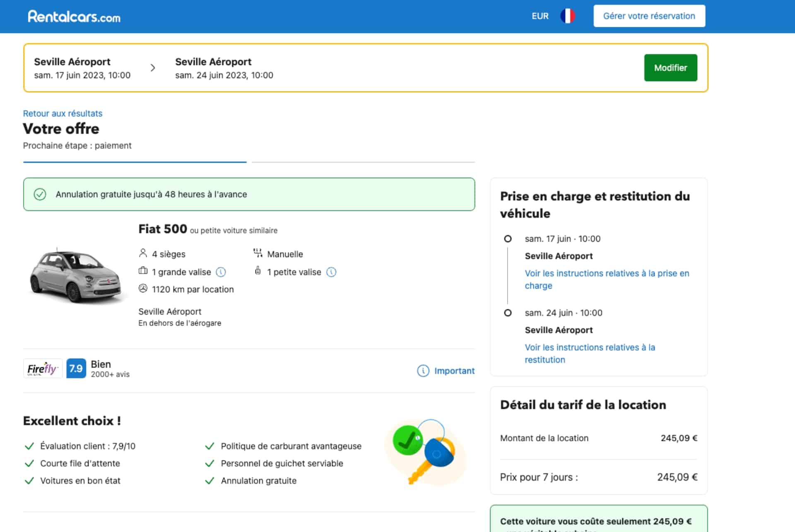The image size is (795, 532).
Task: Click the Fiat 500 title
Action: (163, 229)
